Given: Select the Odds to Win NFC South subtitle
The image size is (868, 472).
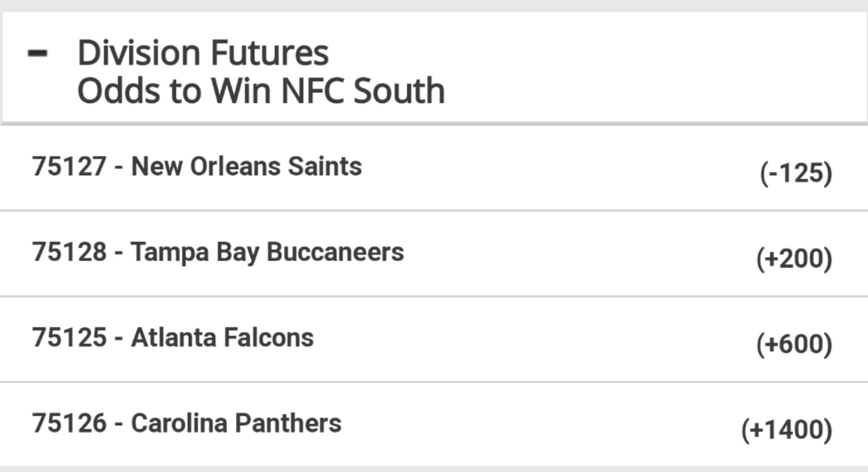Looking at the screenshot, I should point(261,91).
